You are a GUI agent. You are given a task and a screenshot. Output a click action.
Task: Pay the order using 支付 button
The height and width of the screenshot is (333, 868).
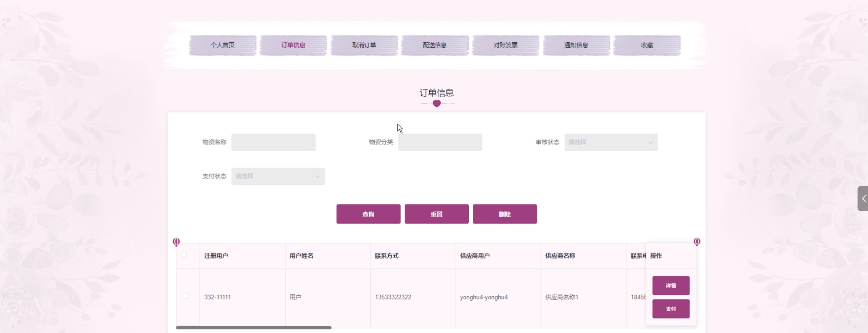(x=671, y=309)
